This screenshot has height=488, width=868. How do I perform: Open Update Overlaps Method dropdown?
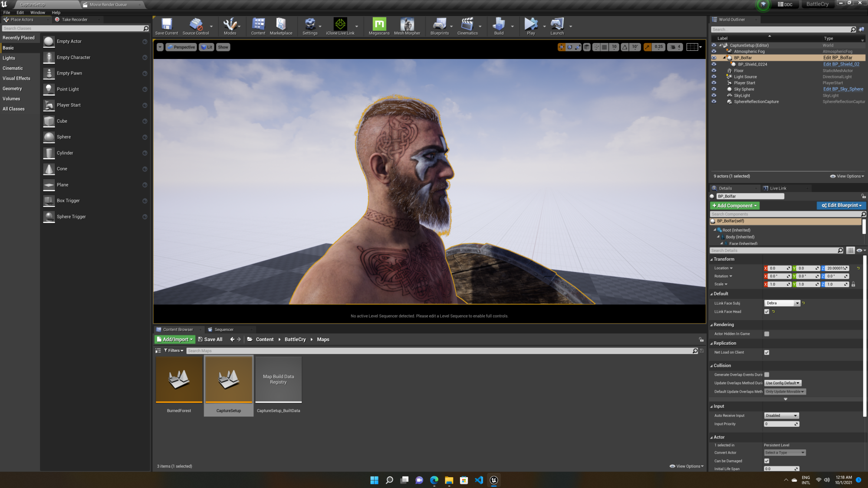point(783,383)
